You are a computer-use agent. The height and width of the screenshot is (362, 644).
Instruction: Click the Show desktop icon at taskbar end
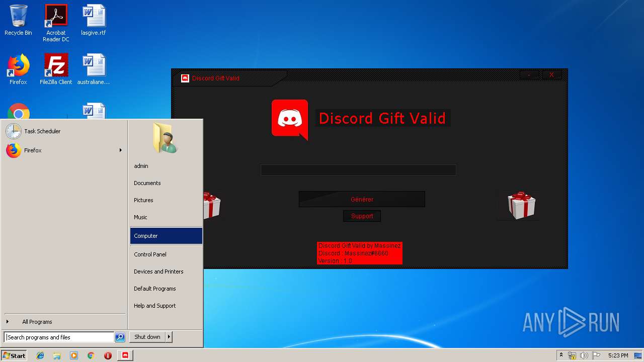point(639,355)
